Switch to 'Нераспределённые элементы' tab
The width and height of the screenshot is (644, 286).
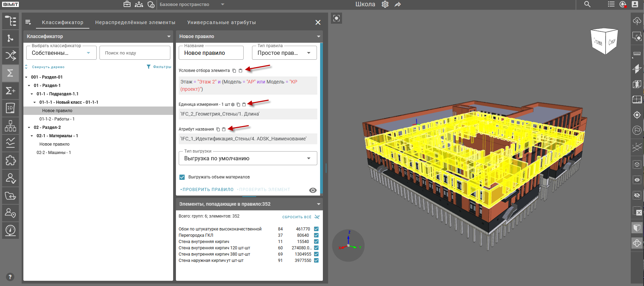135,22
